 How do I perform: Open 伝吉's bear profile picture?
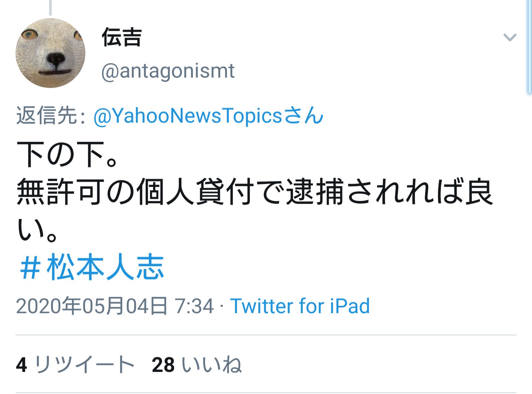click(50, 53)
